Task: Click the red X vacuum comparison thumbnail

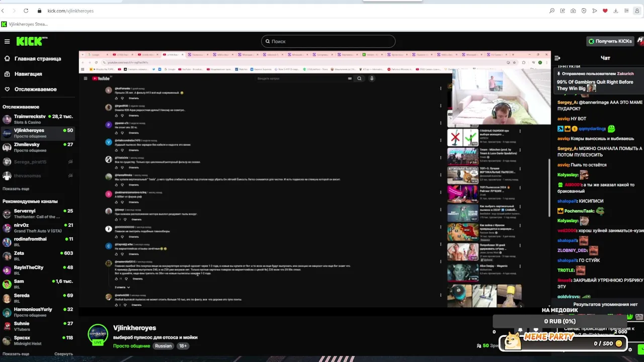Action: click(463, 136)
